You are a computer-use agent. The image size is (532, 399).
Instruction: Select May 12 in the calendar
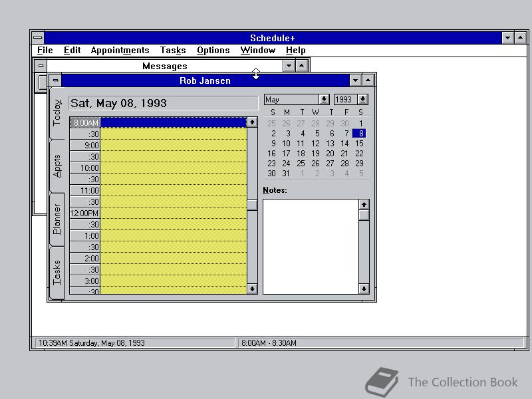(315, 144)
